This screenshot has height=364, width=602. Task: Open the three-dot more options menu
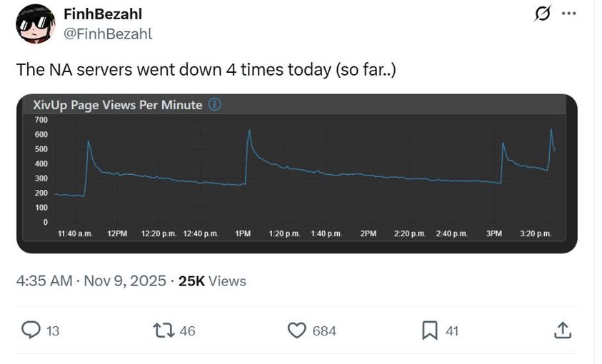tap(568, 14)
